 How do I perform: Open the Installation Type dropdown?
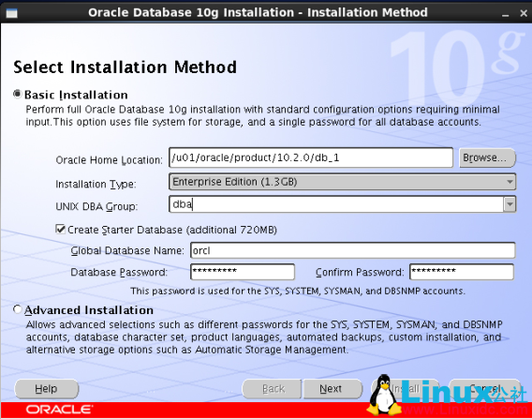point(343,182)
